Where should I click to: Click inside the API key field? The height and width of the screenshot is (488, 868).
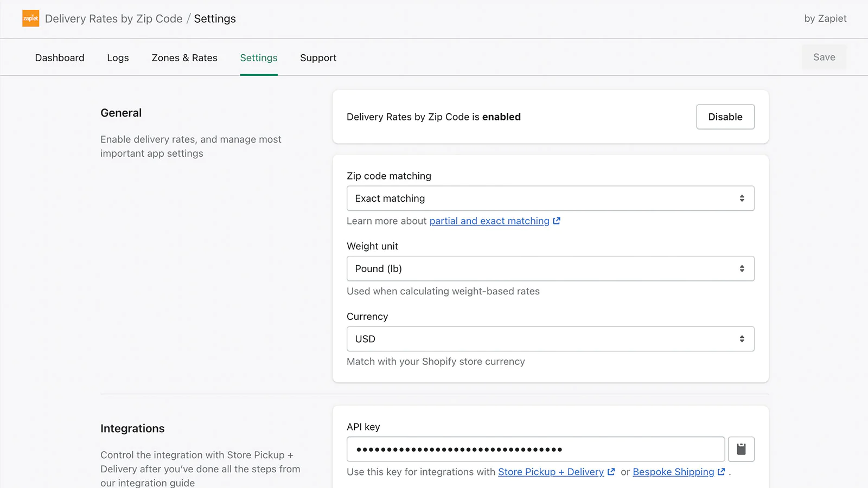pyautogui.click(x=535, y=449)
